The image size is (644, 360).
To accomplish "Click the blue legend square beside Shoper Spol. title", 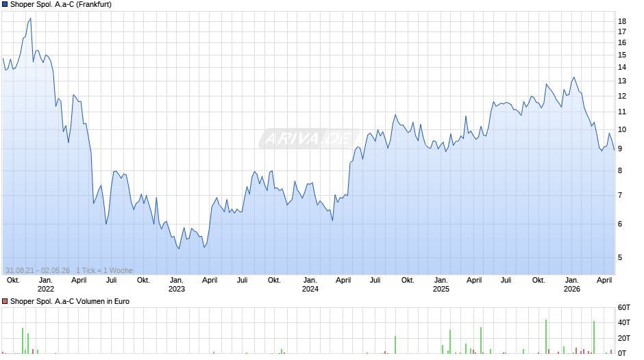I will tap(5, 5).
